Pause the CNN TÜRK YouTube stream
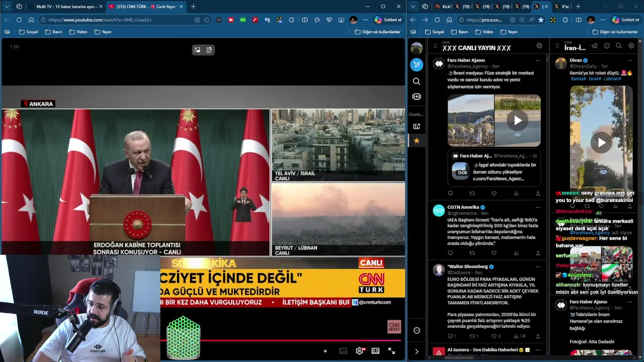The width and height of the screenshot is (644, 362). [x=325, y=351]
